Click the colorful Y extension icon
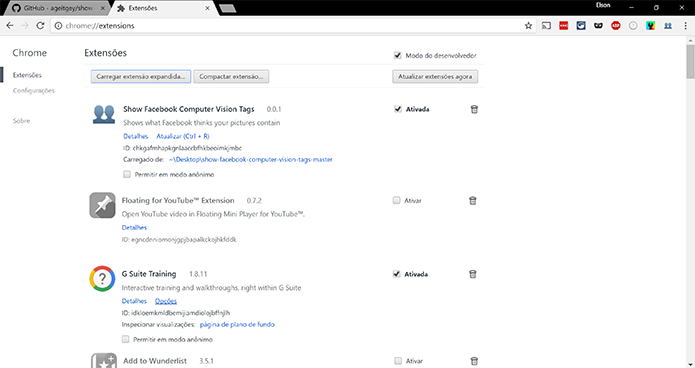The width and height of the screenshot is (695, 368). tap(650, 26)
